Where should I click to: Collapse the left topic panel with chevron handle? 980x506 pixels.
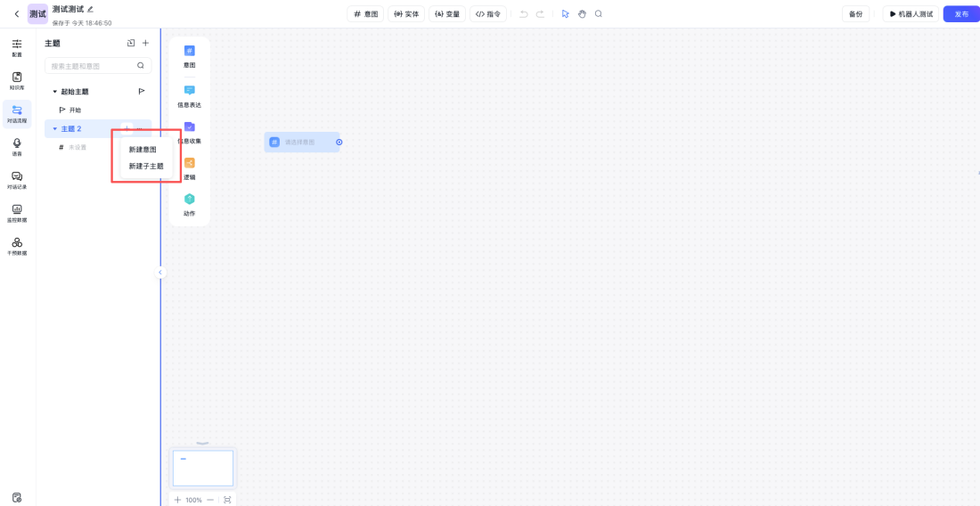pyautogui.click(x=160, y=273)
